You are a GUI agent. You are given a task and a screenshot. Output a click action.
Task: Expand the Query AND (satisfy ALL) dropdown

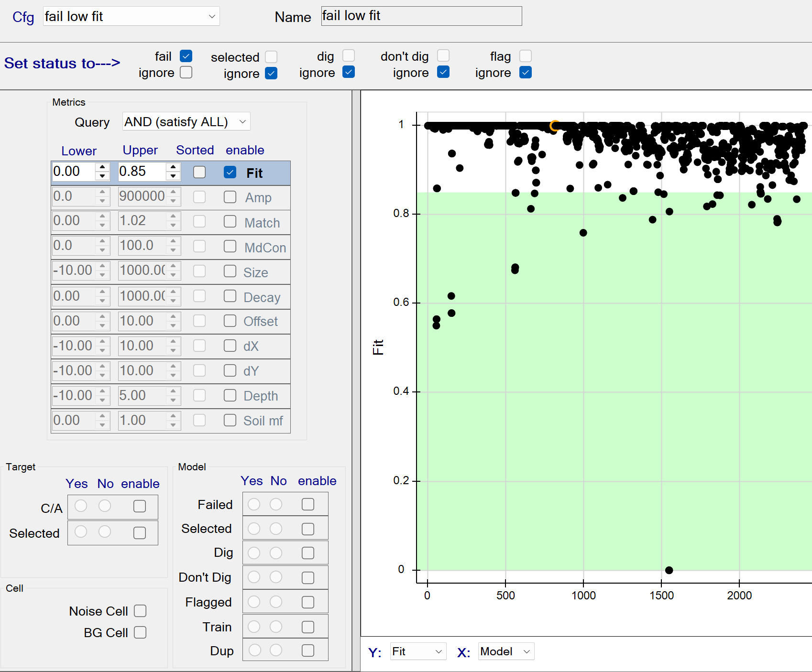pyautogui.click(x=186, y=122)
